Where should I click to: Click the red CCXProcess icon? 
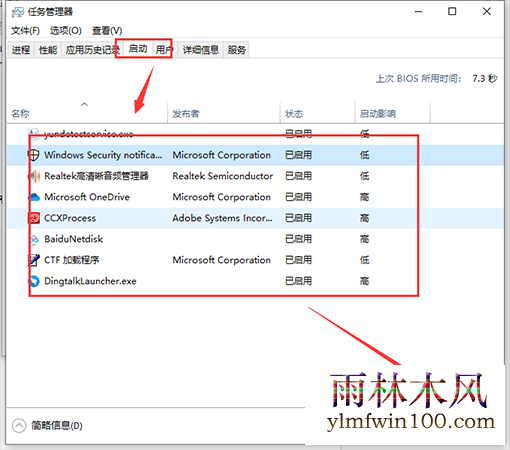(x=34, y=218)
